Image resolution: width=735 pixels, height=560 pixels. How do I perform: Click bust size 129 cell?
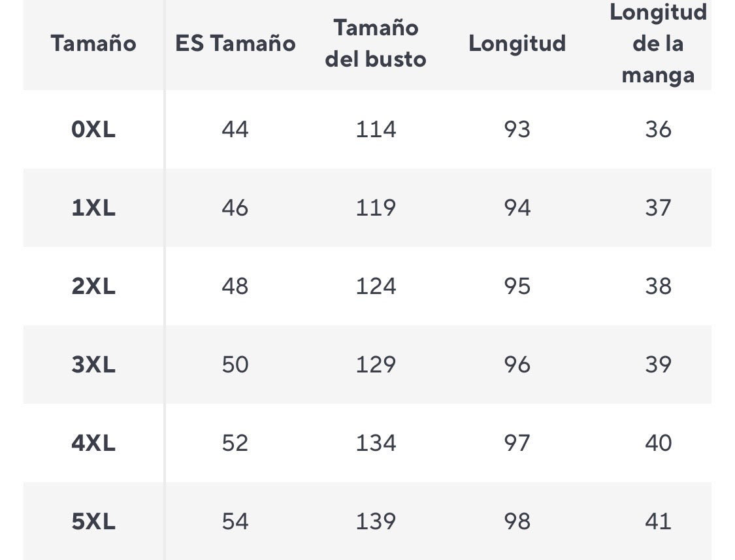pyautogui.click(x=376, y=365)
